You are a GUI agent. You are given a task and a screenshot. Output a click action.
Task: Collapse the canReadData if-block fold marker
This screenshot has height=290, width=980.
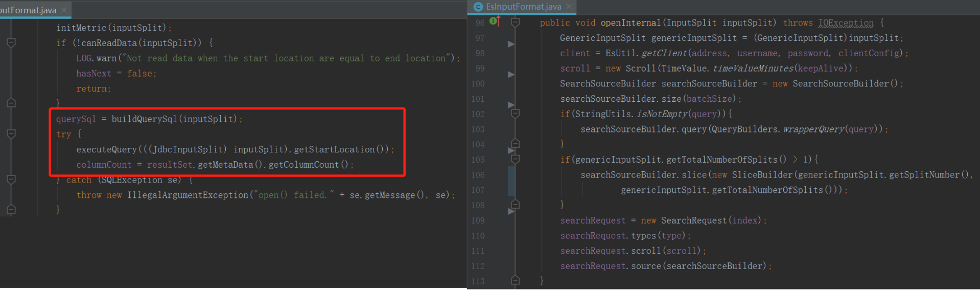tap(11, 43)
